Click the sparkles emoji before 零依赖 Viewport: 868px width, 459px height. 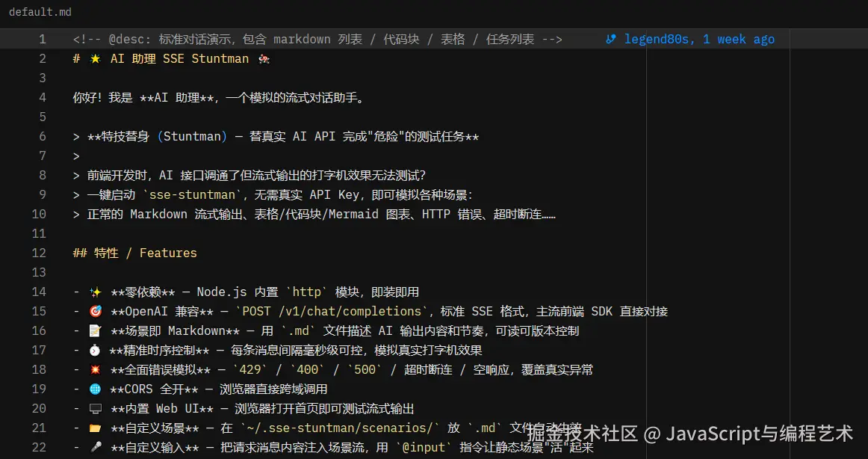coord(95,292)
